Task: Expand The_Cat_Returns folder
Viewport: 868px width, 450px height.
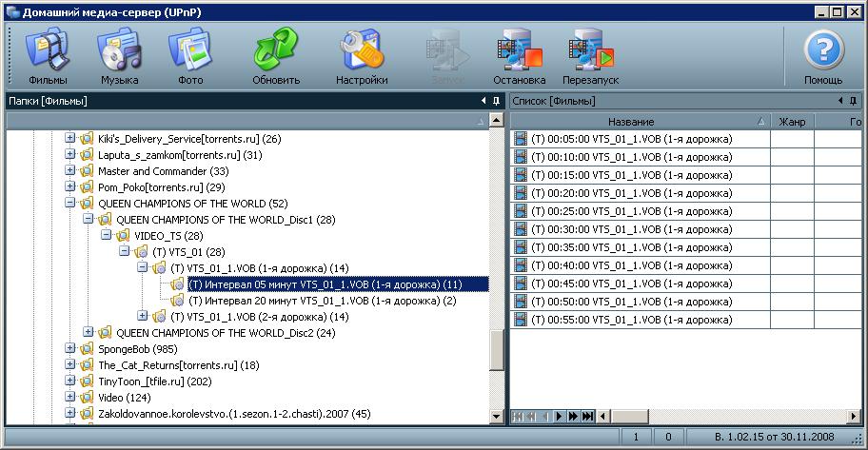Action: pyautogui.click(x=69, y=364)
